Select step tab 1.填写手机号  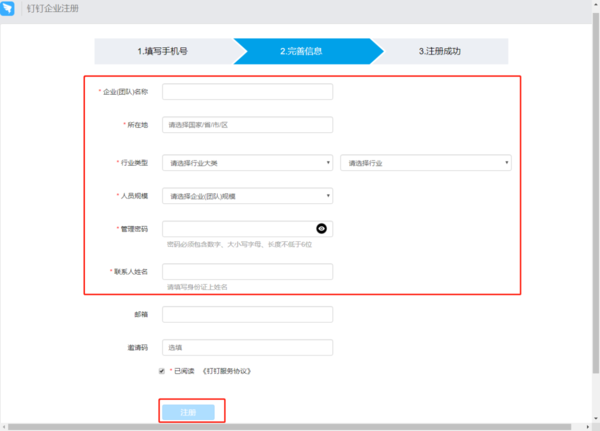click(163, 51)
